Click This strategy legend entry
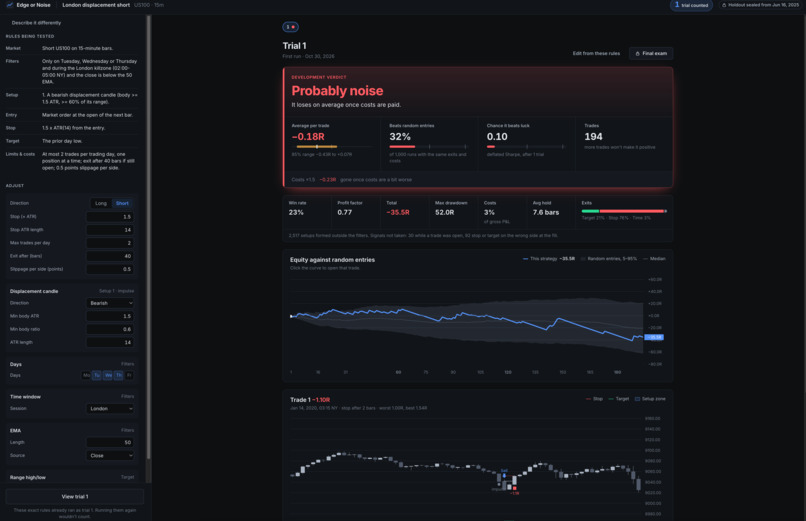Viewport: 806px width, 521px height. [x=548, y=259]
